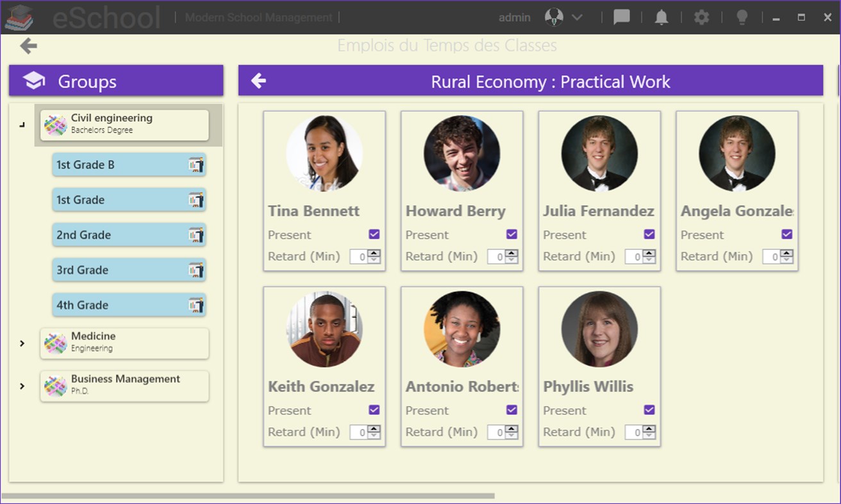Open the settings gear icon
Viewport: 841px width, 504px height.
701,17
